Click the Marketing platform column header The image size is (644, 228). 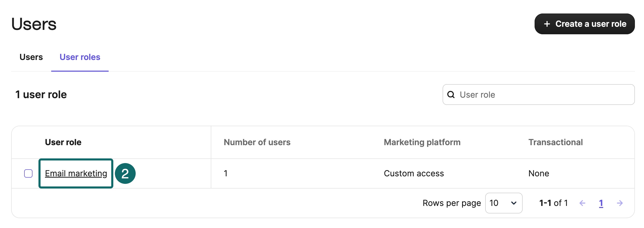click(422, 142)
